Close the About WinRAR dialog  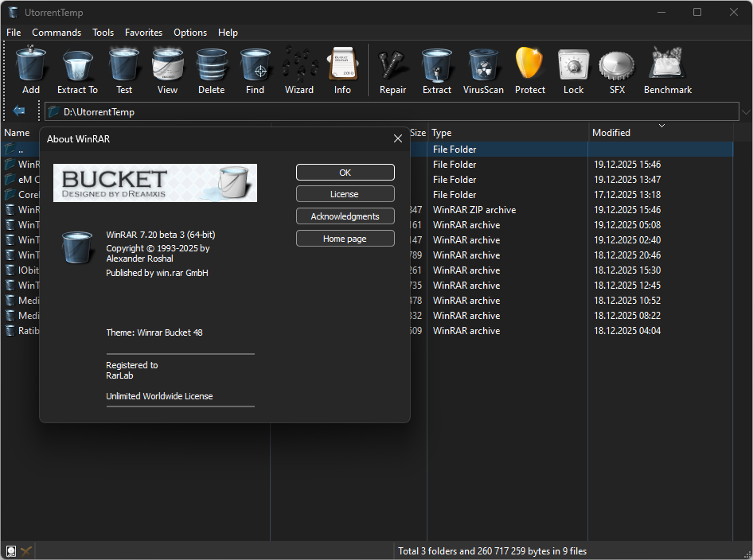coord(398,138)
